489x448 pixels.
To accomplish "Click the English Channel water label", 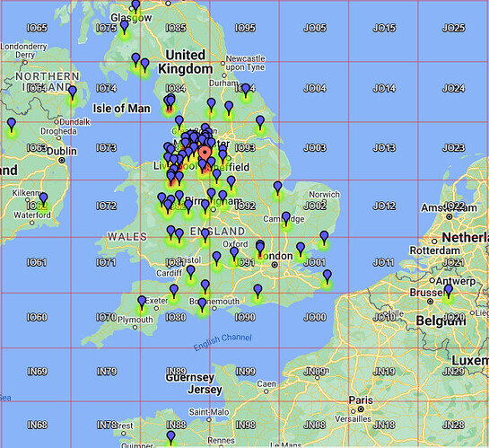I will [223, 341].
